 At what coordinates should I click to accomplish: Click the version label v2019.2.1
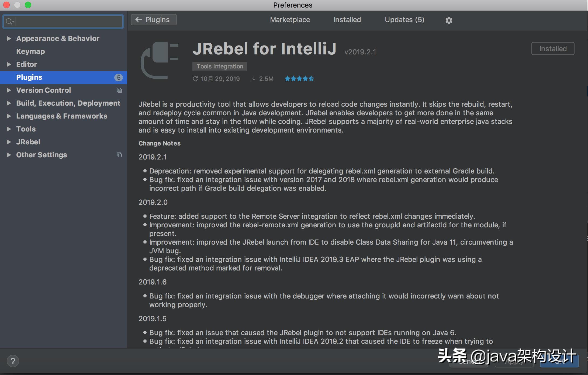pos(360,52)
